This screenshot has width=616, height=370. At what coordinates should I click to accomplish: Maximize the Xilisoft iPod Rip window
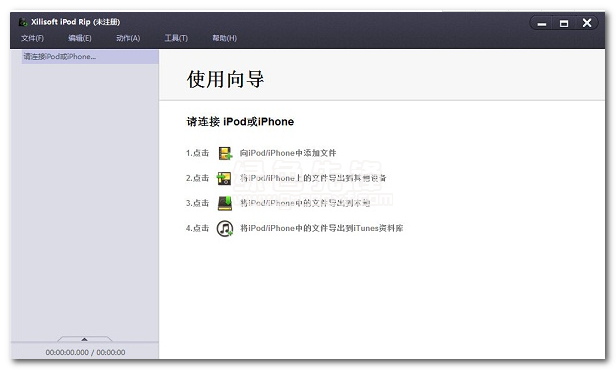pyautogui.click(x=564, y=24)
